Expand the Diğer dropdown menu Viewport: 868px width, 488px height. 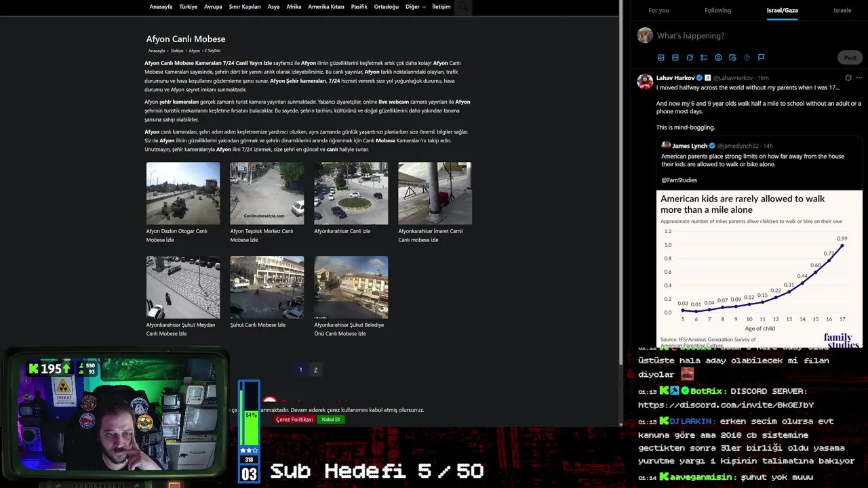(415, 7)
